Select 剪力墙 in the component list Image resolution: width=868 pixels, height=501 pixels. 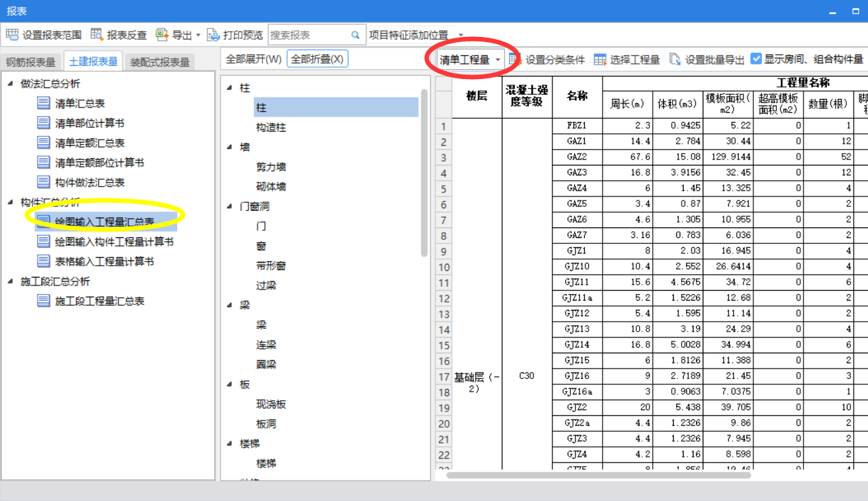(x=271, y=167)
